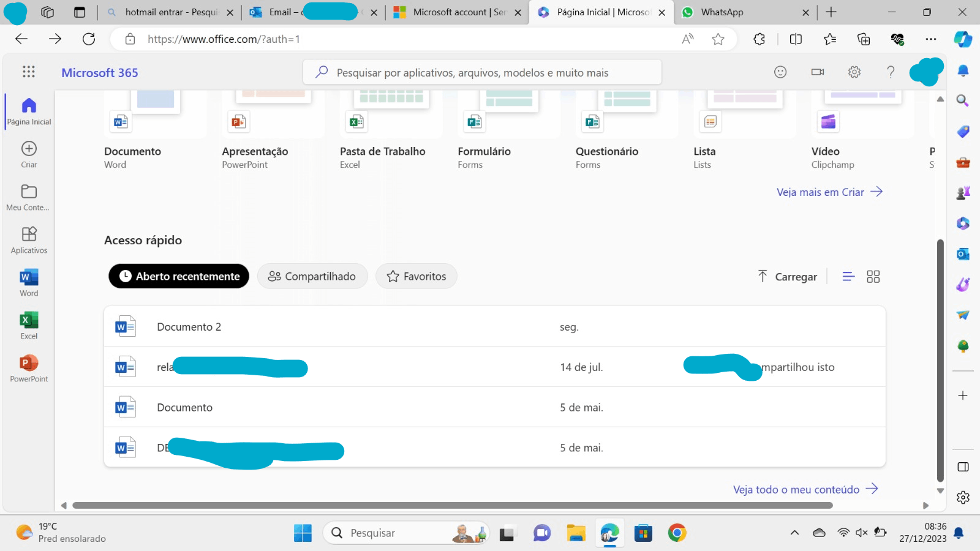980x551 pixels.
Task: Launch PowerPoint from the left rail
Action: [29, 369]
